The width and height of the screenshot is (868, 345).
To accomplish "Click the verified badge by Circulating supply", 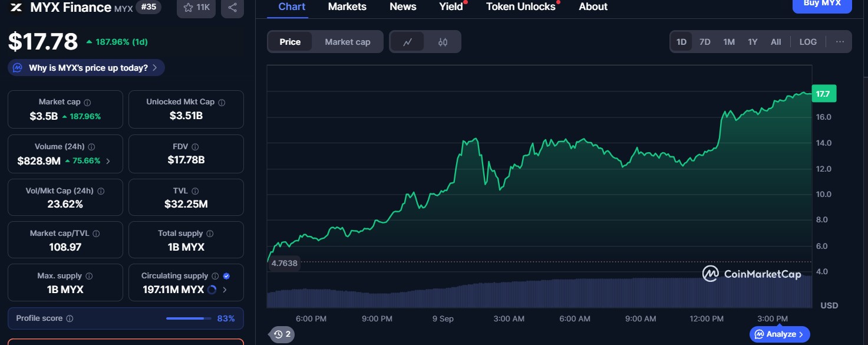I will tap(227, 276).
